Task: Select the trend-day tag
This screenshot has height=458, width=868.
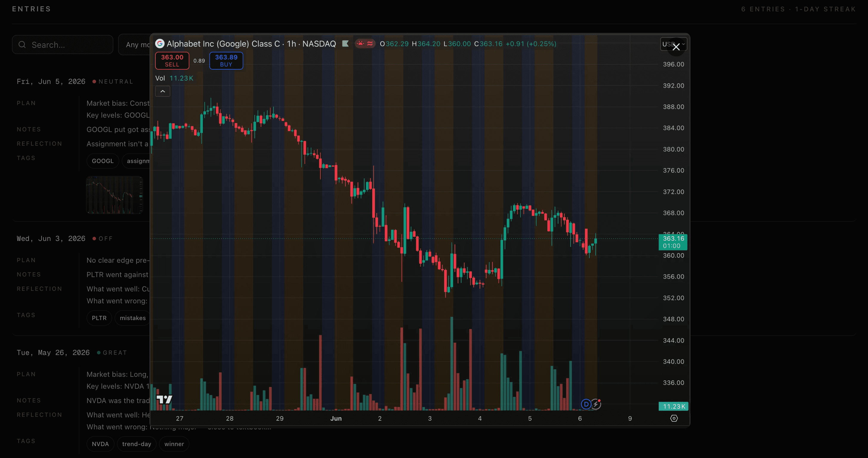Action: pos(137,444)
